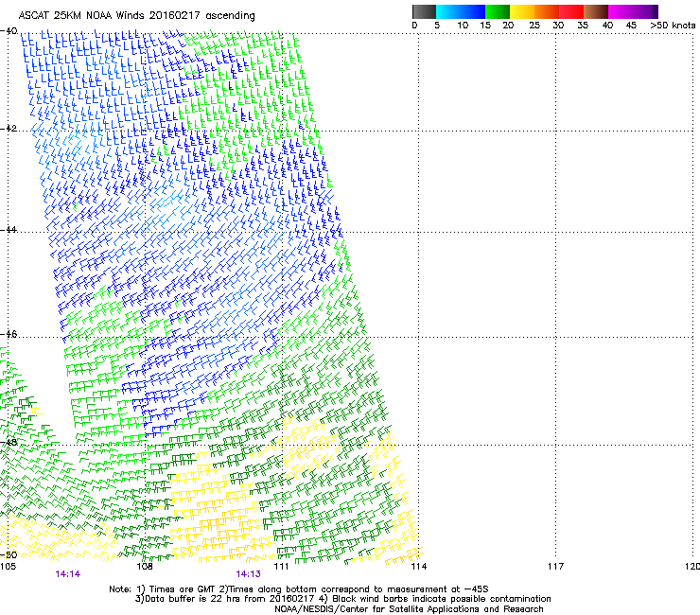Viewport: 700px width, 615px height.
Task: Click the cyan 5-10 knots legend segment
Action: pyautogui.click(x=448, y=11)
